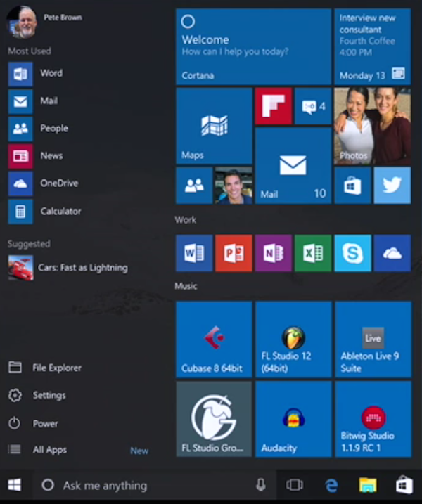The width and height of the screenshot is (422, 504).
Task: Launch PowerPoint tile in Work group
Action: [234, 253]
